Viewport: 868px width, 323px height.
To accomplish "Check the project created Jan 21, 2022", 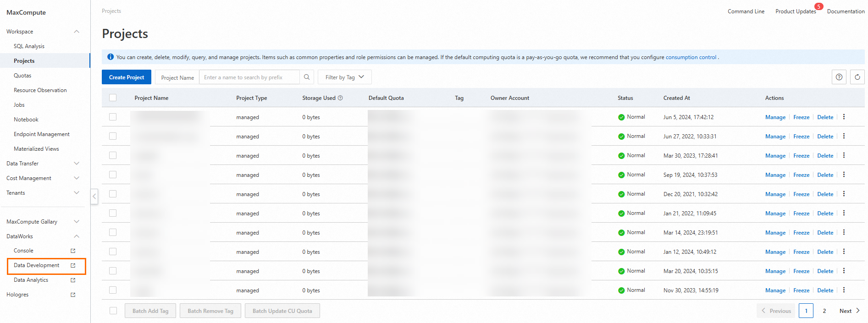I will [x=113, y=213].
